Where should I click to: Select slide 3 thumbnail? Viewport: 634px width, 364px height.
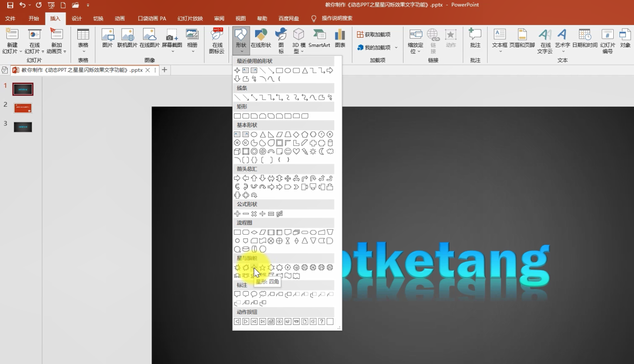pos(23,127)
